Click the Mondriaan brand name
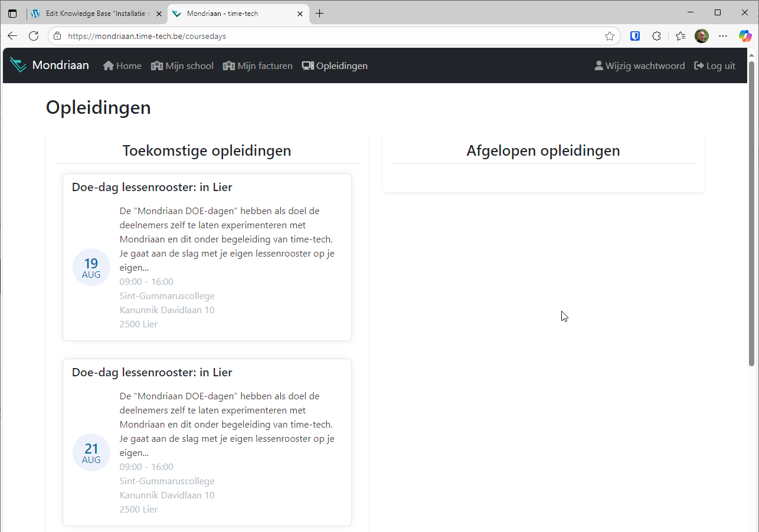759x532 pixels. coord(61,65)
